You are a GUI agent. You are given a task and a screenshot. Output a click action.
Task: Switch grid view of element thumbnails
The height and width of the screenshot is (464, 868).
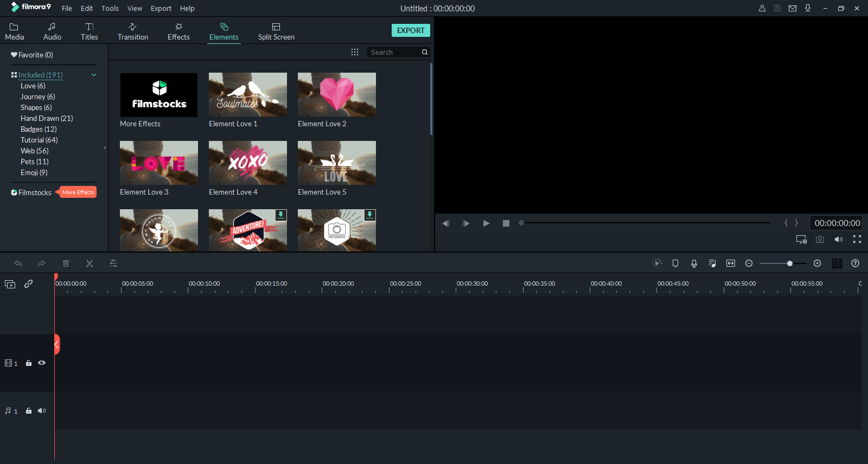tap(355, 52)
